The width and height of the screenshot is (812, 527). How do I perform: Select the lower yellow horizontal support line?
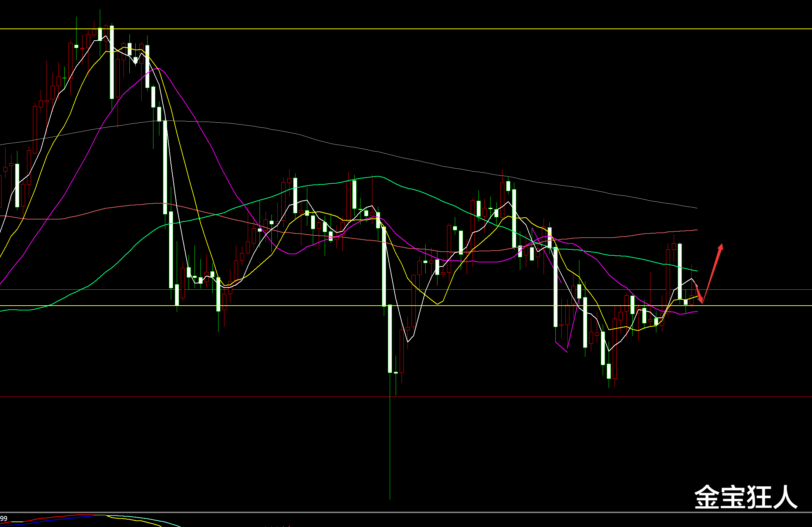pyautogui.click(x=406, y=306)
